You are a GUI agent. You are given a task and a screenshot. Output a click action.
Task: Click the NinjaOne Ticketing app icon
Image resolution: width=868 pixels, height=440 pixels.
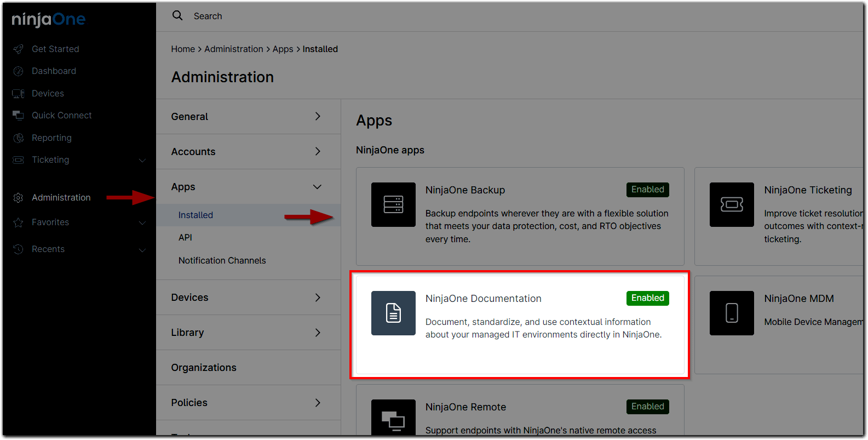click(x=732, y=204)
